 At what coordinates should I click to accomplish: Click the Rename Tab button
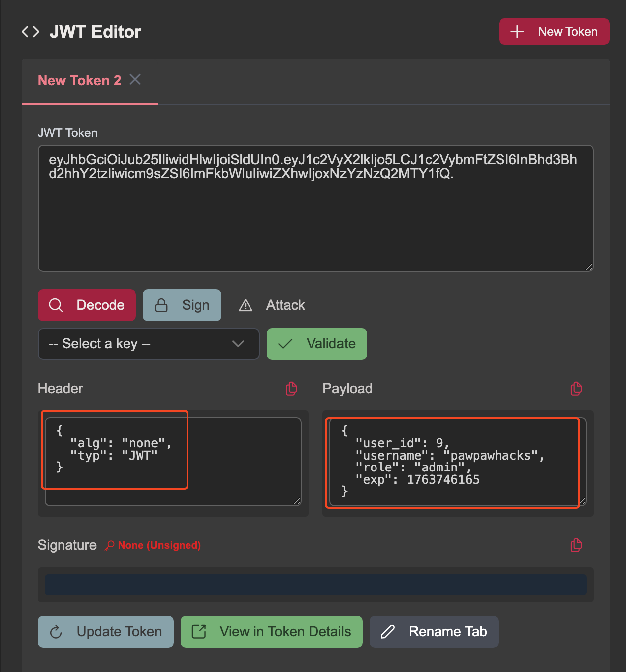(x=434, y=632)
